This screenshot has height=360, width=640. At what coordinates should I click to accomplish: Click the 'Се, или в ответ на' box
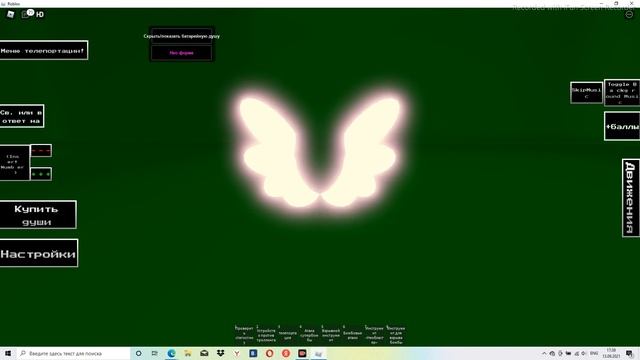(x=22, y=116)
